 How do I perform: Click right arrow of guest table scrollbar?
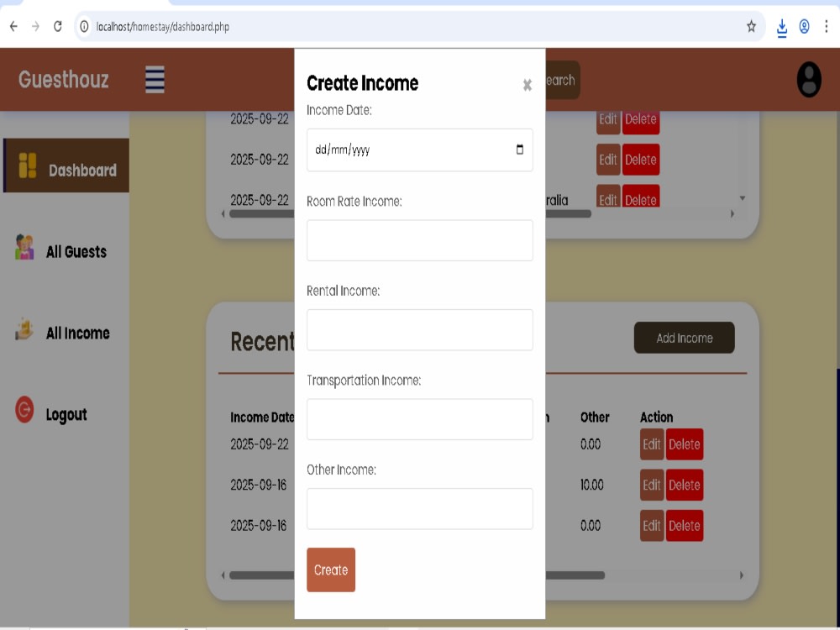[732, 213]
